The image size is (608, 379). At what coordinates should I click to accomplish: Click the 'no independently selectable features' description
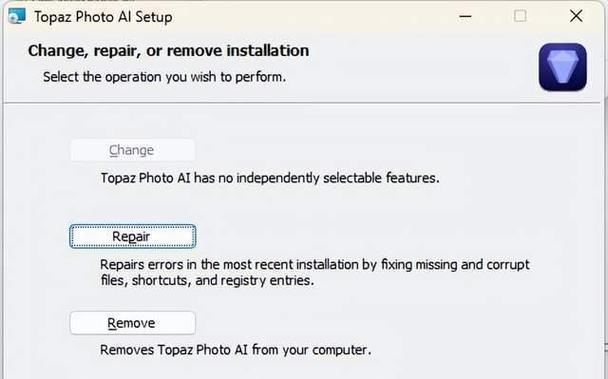point(270,178)
